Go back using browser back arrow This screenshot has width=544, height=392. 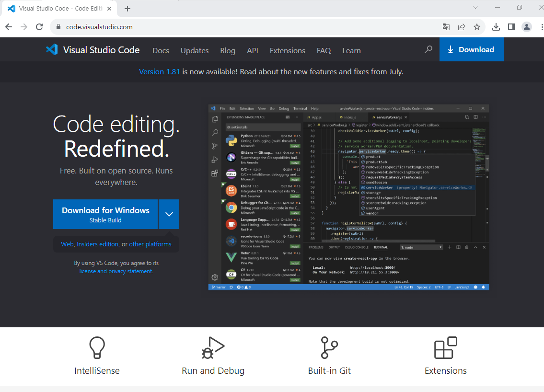[9, 27]
